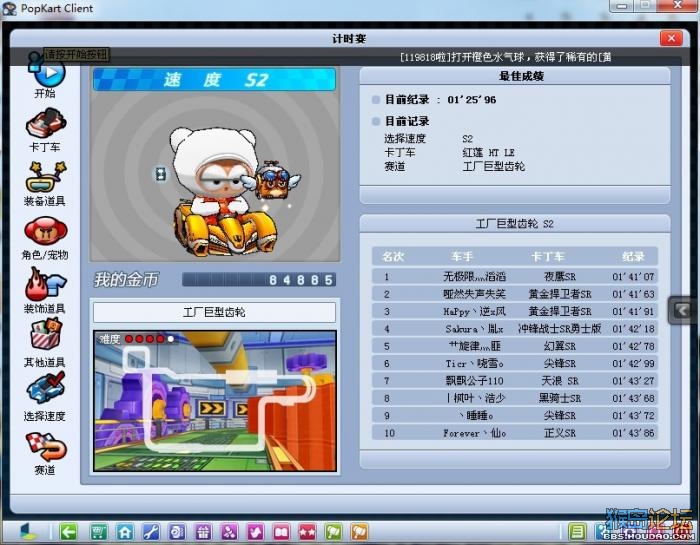
Task: Expand the side panel arrow tab
Action: pyautogui.click(x=682, y=310)
